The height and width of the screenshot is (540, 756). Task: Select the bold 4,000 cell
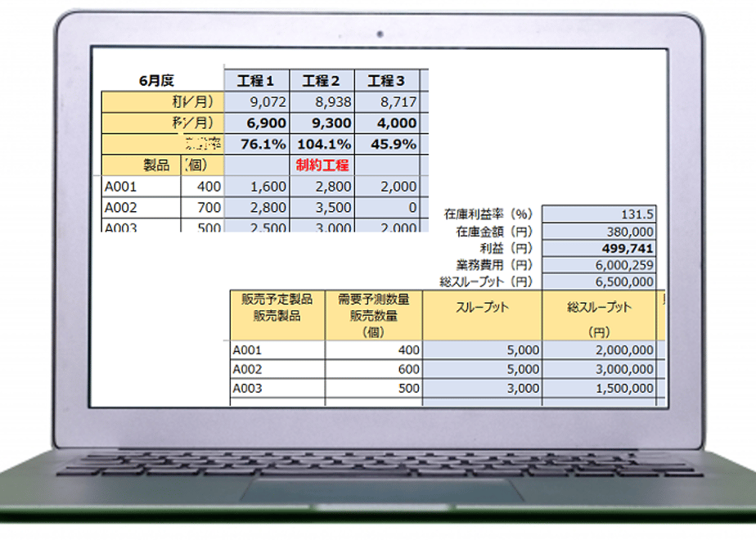(387, 123)
